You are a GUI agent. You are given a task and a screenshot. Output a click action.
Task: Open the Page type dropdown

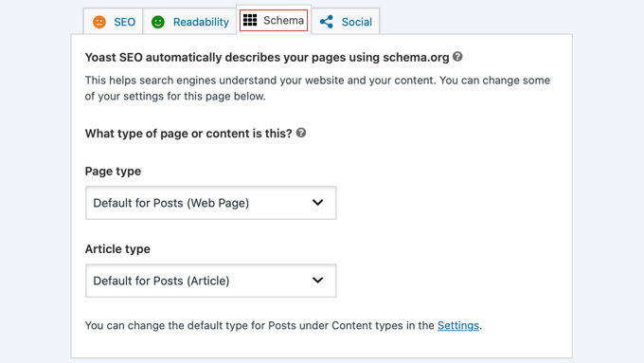click(x=210, y=203)
